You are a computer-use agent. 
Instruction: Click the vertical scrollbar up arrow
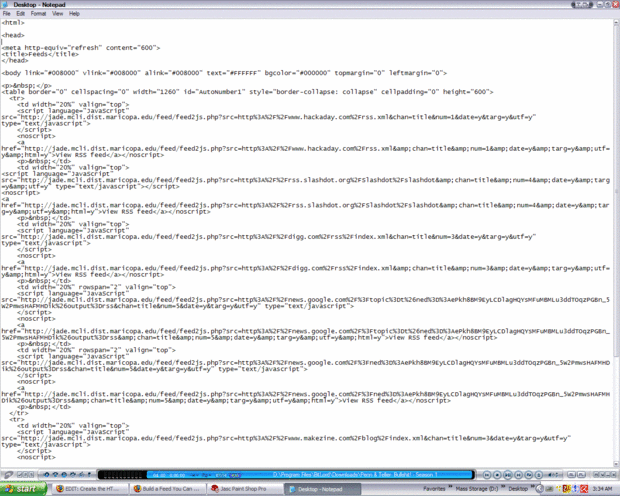tap(616, 23)
